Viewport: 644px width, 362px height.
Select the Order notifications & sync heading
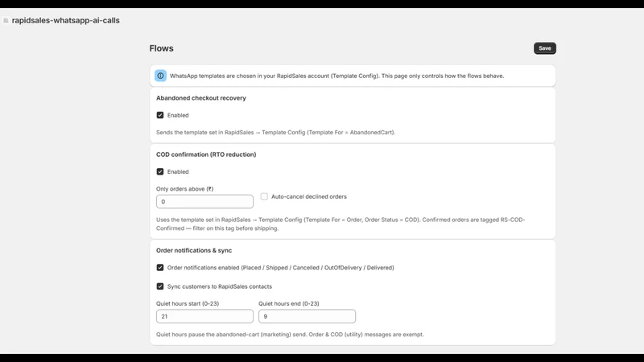[x=194, y=250]
